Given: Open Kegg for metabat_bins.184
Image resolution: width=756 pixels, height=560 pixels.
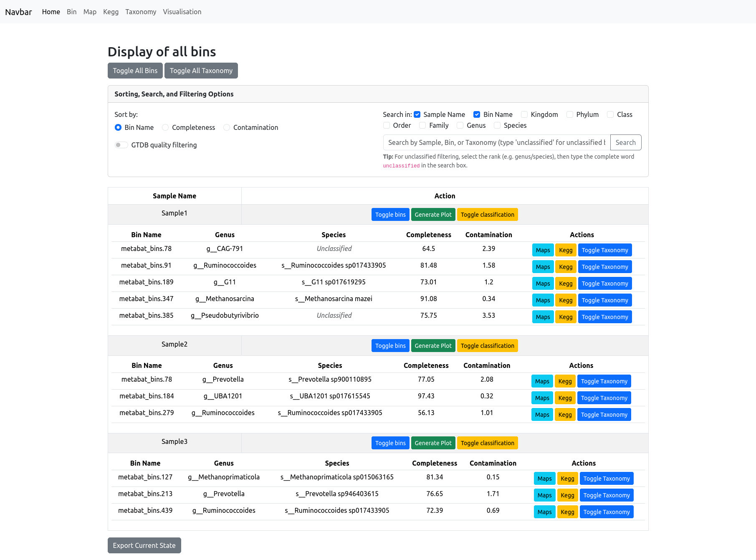Looking at the screenshot, I should click(565, 398).
